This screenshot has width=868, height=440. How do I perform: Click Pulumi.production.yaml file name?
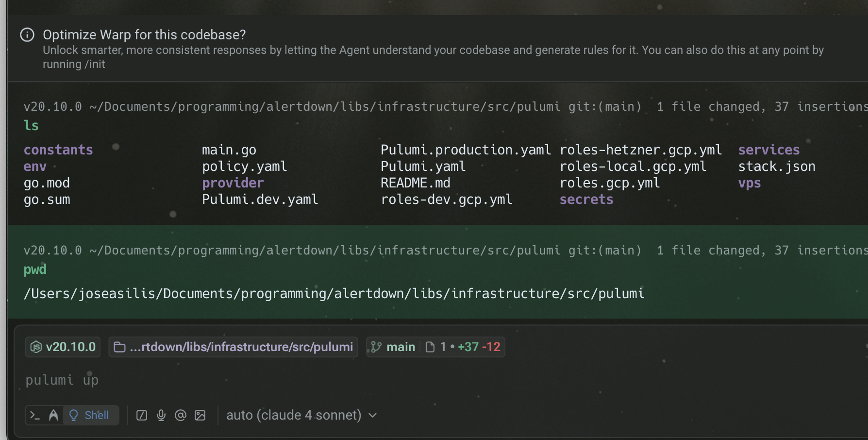pyautogui.click(x=466, y=150)
